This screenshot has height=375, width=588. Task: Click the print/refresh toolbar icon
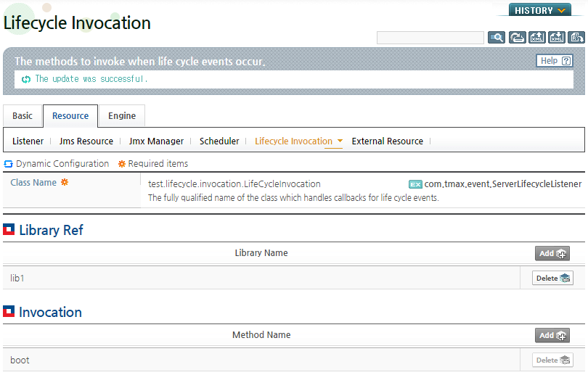pyautogui.click(x=517, y=38)
